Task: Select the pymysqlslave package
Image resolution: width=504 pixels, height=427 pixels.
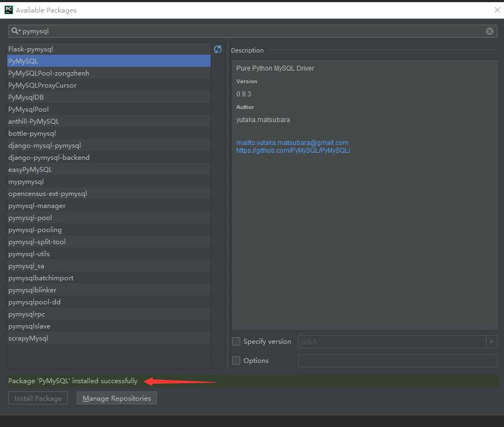Action: 109,326
